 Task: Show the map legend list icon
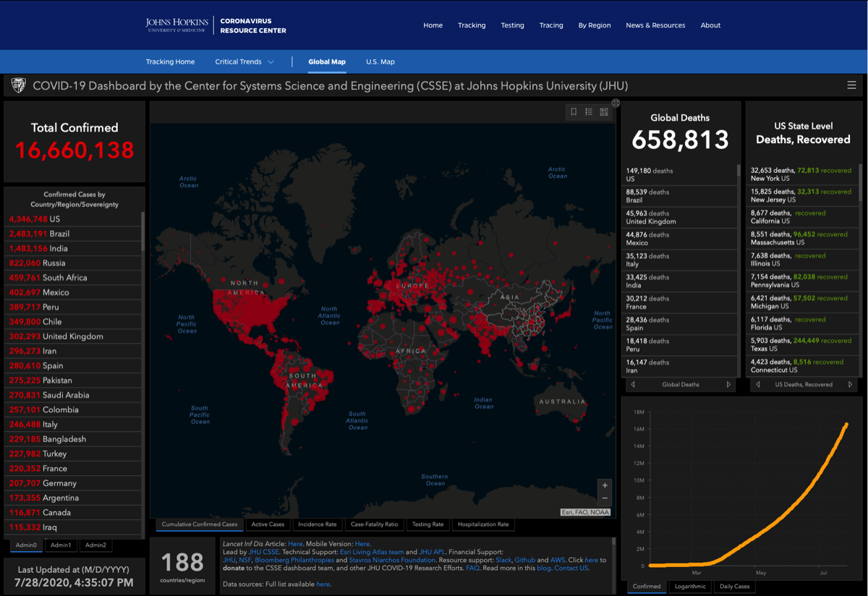click(x=589, y=112)
